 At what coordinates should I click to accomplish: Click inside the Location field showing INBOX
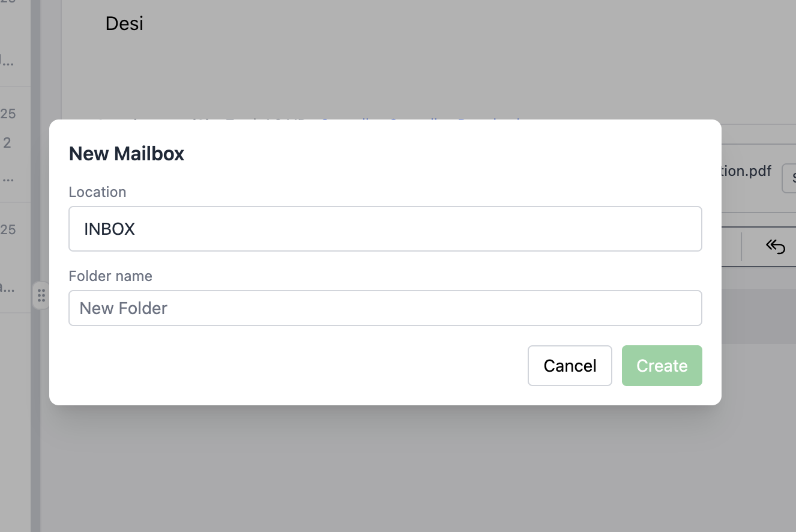coord(385,229)
